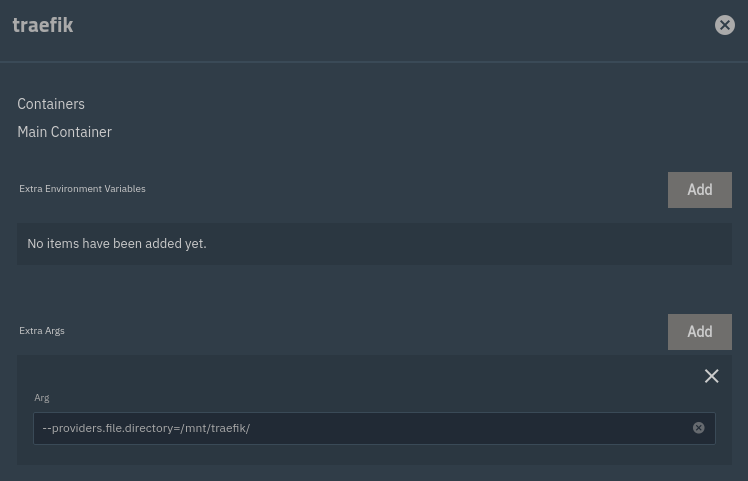Click the Containers section heading

[x=51, y=104]
